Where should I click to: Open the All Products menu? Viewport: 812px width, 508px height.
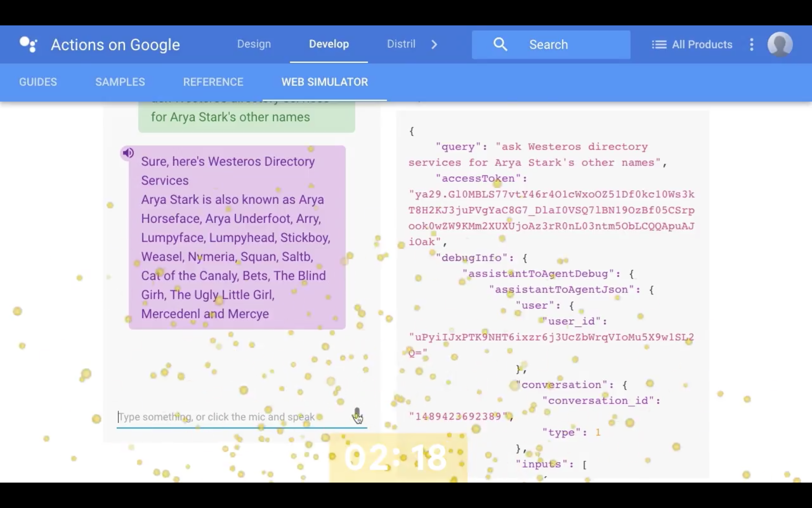coord(692,45)
